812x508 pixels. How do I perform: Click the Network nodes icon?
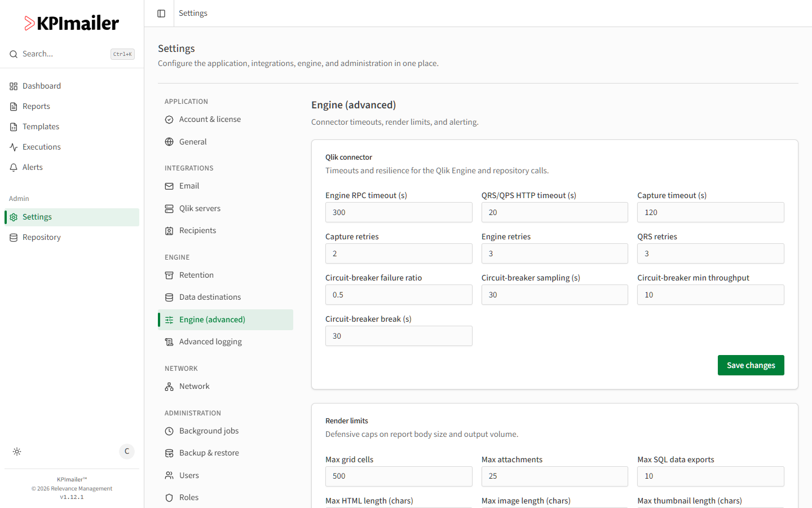tap(169, 387)
